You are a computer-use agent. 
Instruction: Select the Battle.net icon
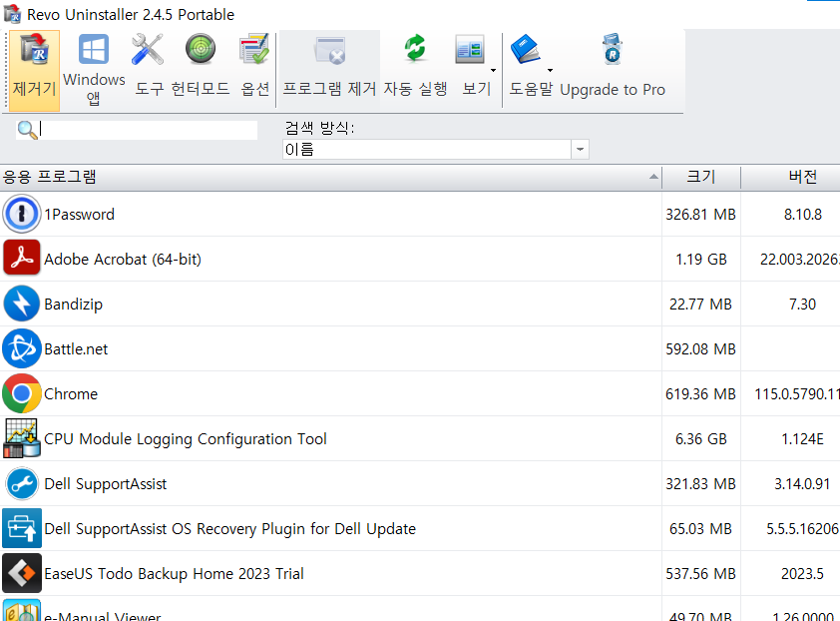click(21, 348)
